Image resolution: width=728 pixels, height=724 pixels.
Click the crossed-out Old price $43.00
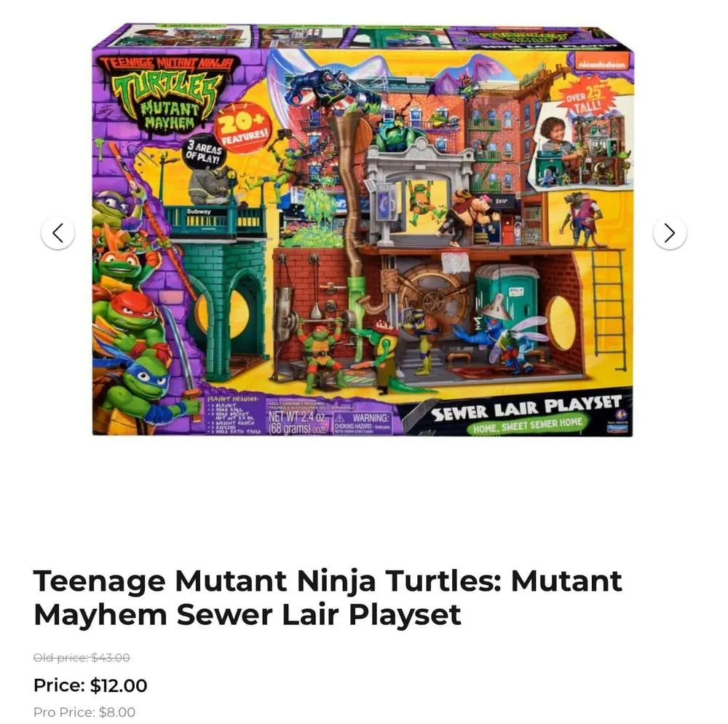pyautogui.click(x=82, y=658)
